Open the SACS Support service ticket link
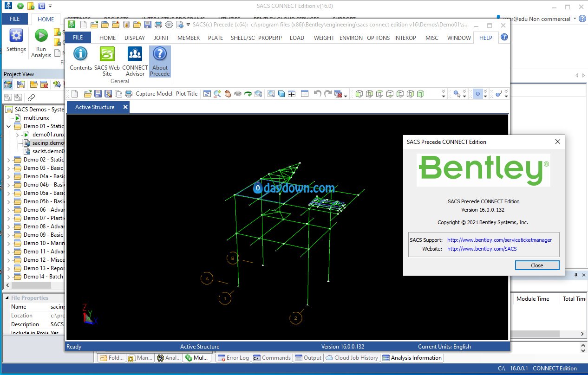Screen dimensions: 588x375 pos(499,240)
